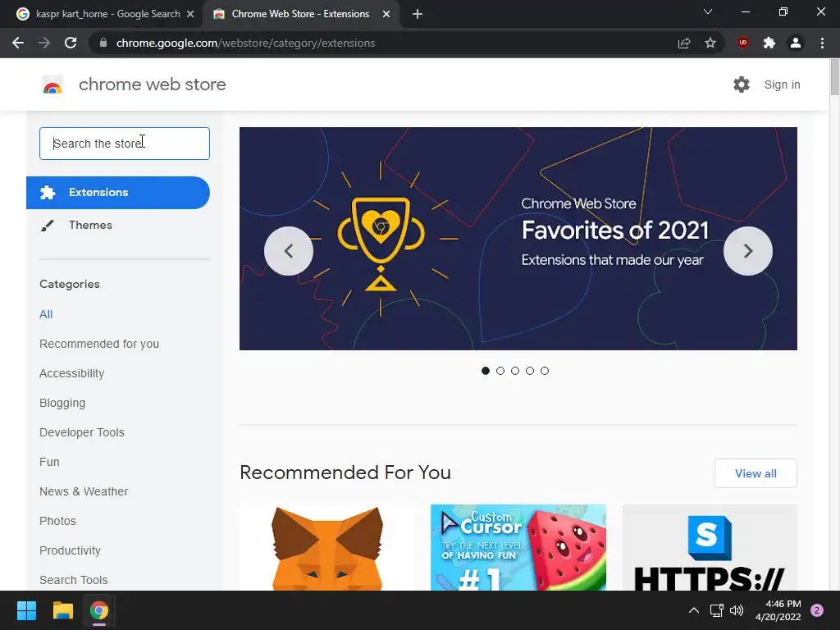This screenshot has height=630, width=840.
Task: Click View all recommended extensions
Action: click(x=756, y=473)
